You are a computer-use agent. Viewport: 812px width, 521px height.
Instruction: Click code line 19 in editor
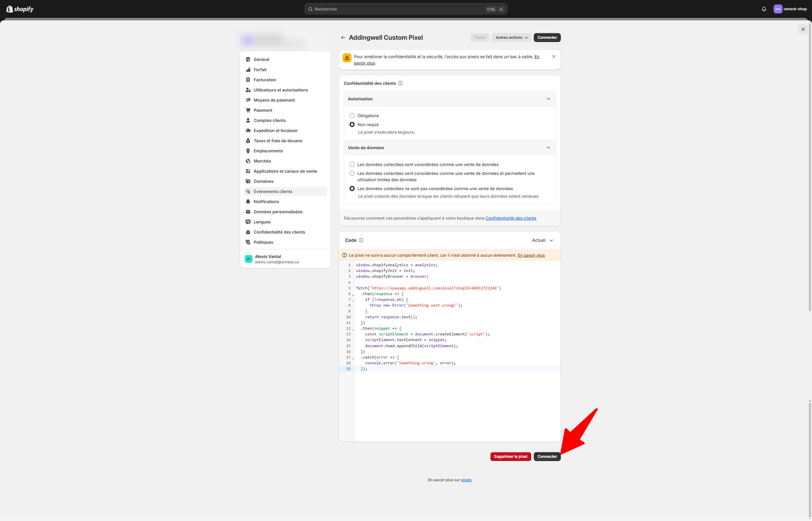pos(450,369)
